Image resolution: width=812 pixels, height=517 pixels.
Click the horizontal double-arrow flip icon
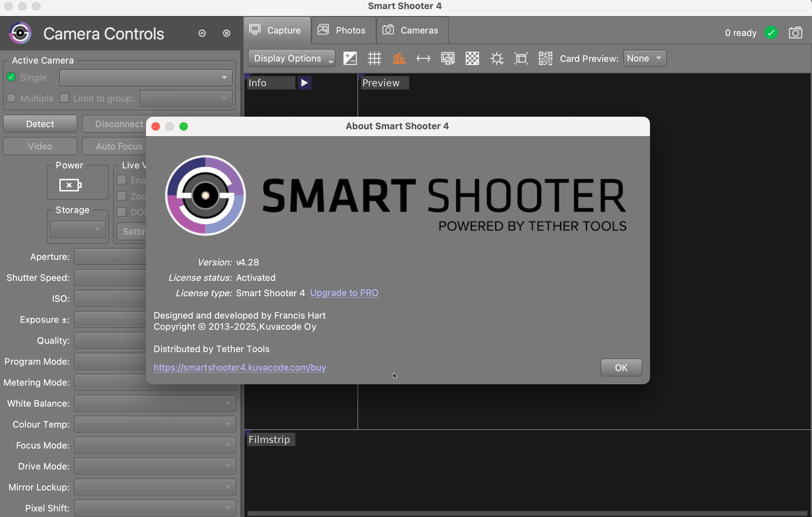[423, 58]
